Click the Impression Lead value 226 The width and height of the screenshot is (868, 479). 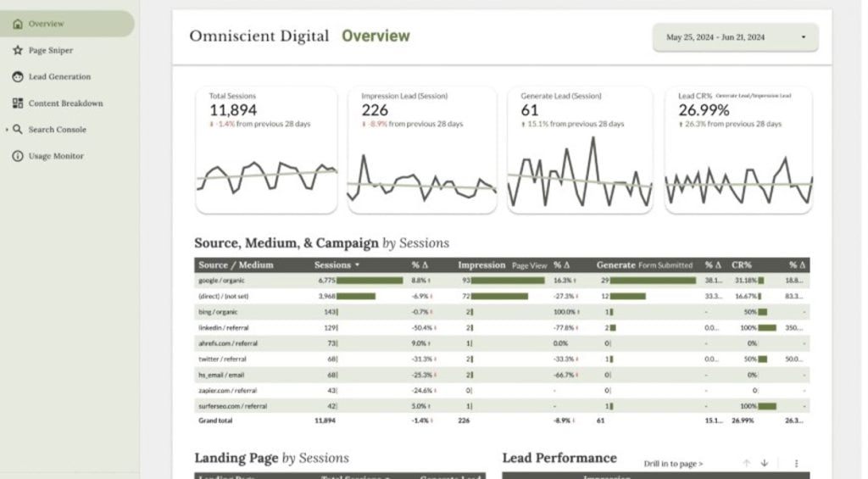(375, 109)
